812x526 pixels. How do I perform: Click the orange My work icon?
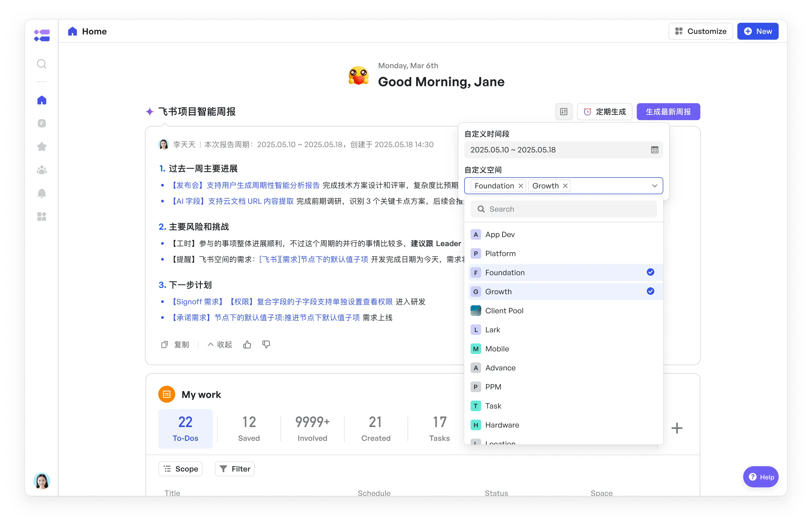(x=166, y=394)
